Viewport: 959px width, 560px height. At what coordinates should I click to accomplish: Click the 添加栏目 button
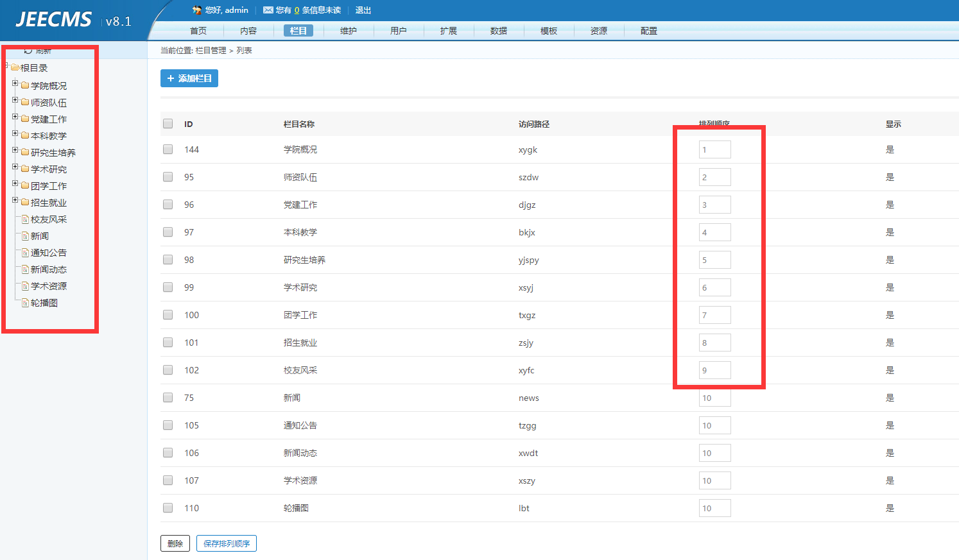[189, 78]
